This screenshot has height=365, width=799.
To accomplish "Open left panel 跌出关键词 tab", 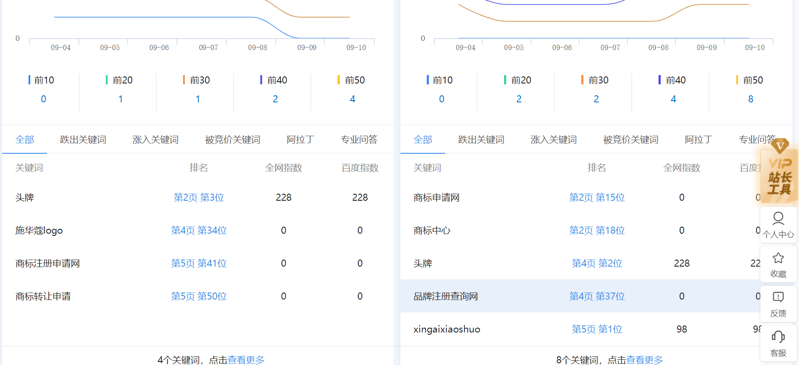I will point(83,139).
